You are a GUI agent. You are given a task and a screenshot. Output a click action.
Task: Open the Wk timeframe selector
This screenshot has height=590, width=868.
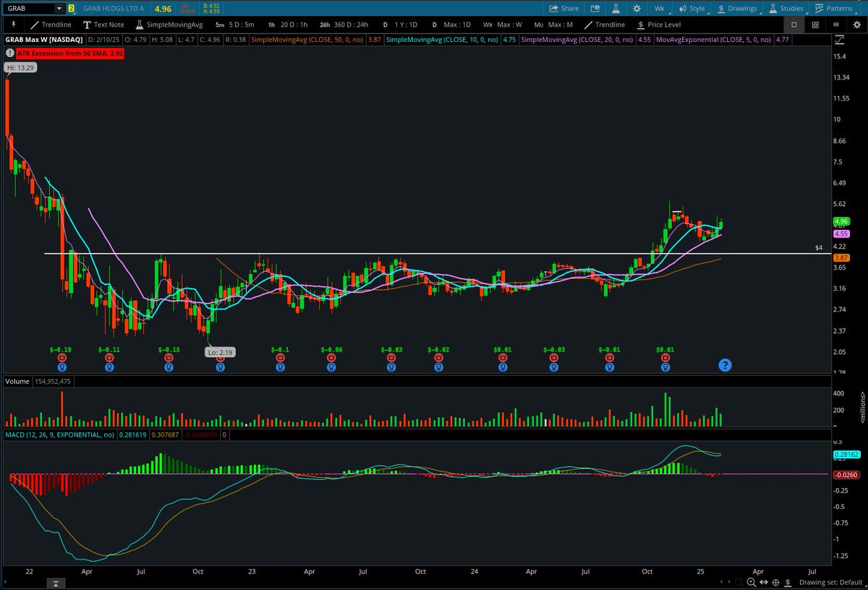(659, 9)
